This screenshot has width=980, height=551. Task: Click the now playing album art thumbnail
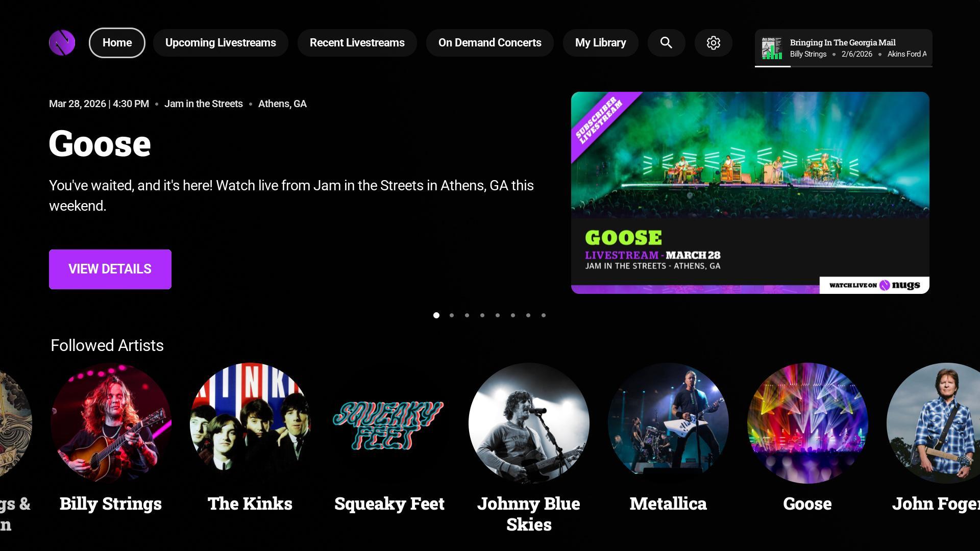[x=772, y=48]
